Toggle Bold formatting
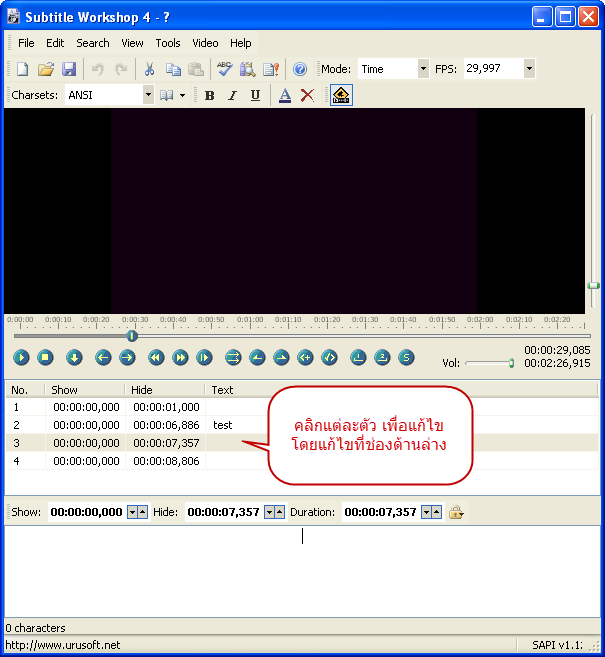Image resolution: width=605 pixels, height=657 pixels. click(209, 96)
